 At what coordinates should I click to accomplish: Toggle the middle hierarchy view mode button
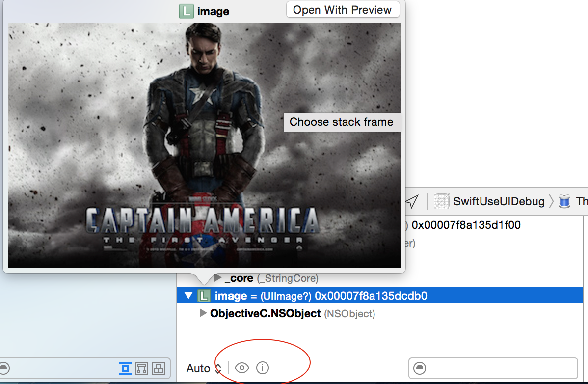pyautogui.click(x=142, y=368)
